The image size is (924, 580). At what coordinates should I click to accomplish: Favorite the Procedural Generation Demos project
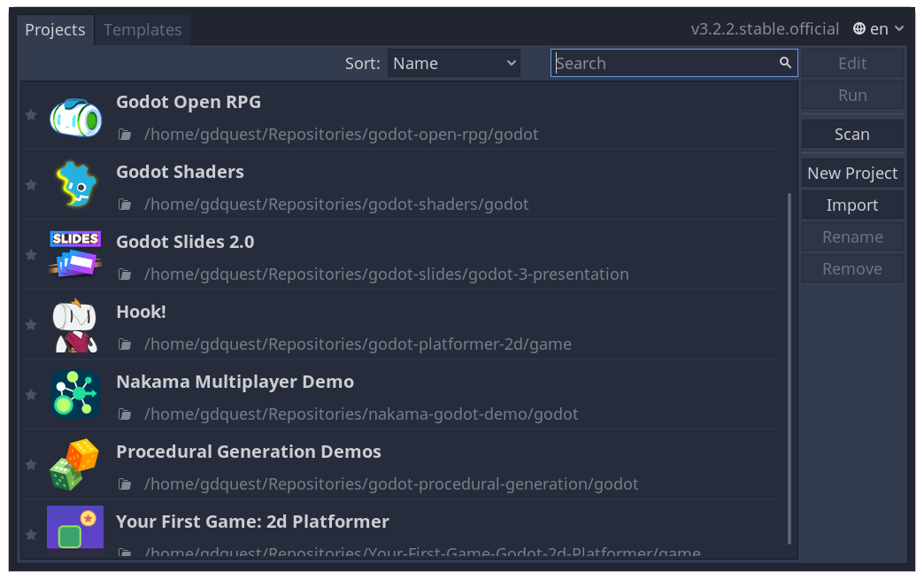point(31,465)
